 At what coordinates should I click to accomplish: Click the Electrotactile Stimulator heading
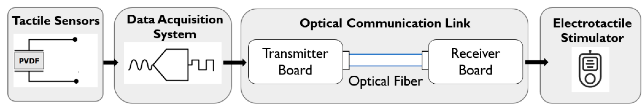(x=592, y=30)
